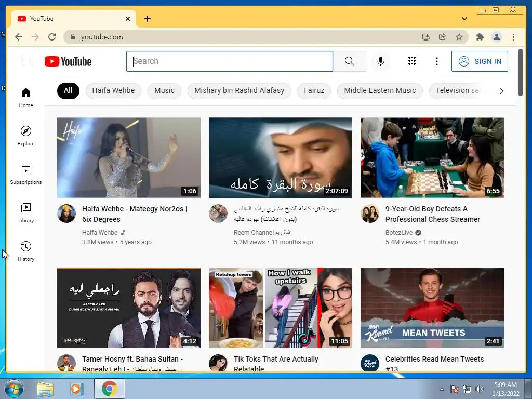Click the YouTube logo
532x399 pixels.
68,61
